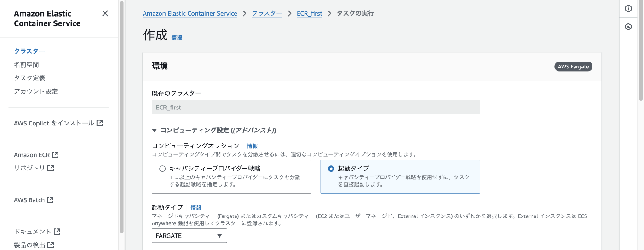
Task: Open 製品の検出 sidebar link
Action: pyautogui.click(x=34, y=245)
